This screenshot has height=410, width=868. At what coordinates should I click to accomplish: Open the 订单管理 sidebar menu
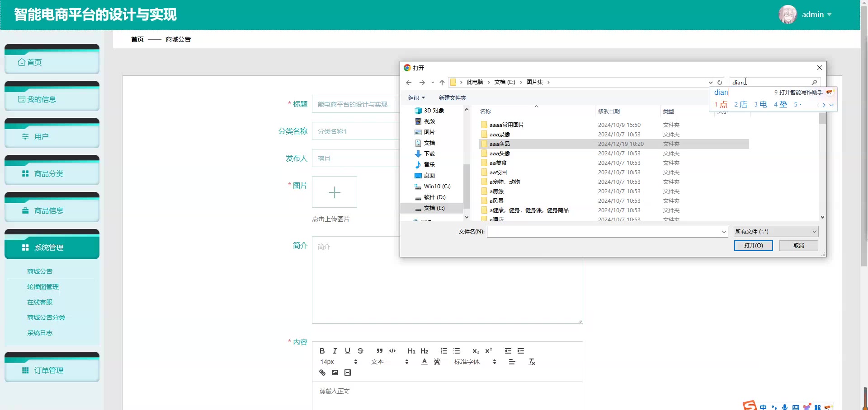tap(52, 370)
